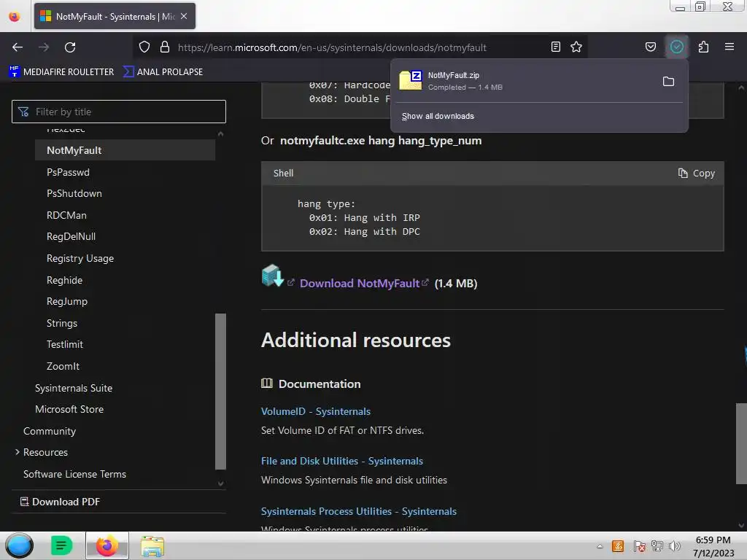
Task: Click the sidebar scroll-down arrow
Action: (x=220, y=483)
